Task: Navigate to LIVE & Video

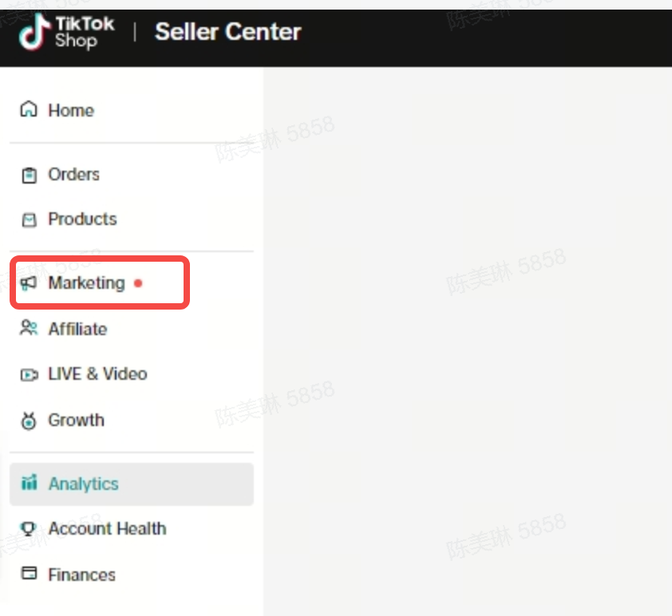Action: point(97,374)
